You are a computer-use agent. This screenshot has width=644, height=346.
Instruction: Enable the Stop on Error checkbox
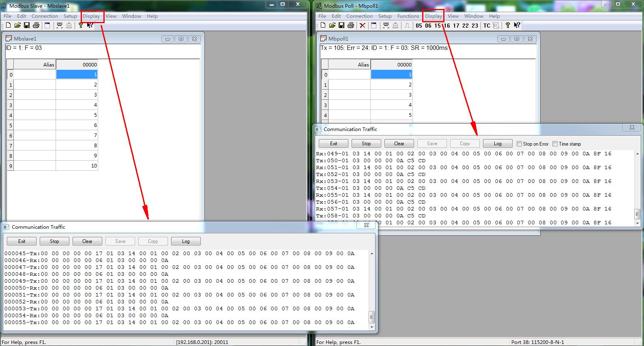pos(519,144)
